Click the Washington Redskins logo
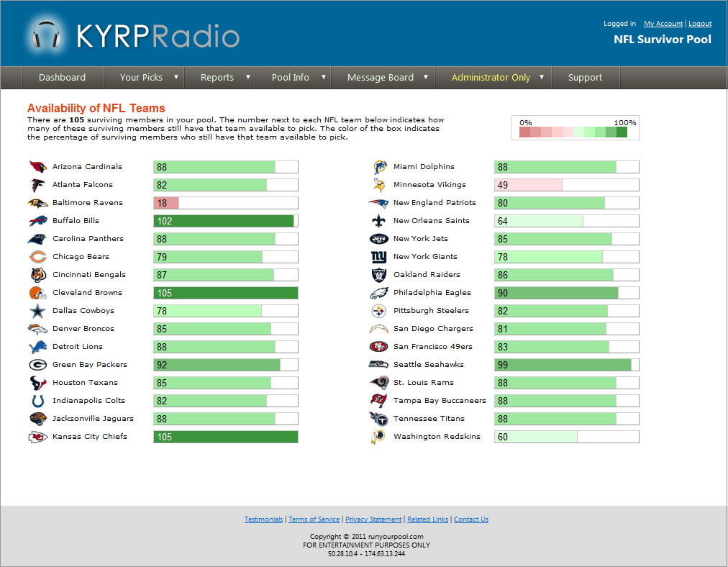Screen dimensions: 728x567 pos(379,437)
